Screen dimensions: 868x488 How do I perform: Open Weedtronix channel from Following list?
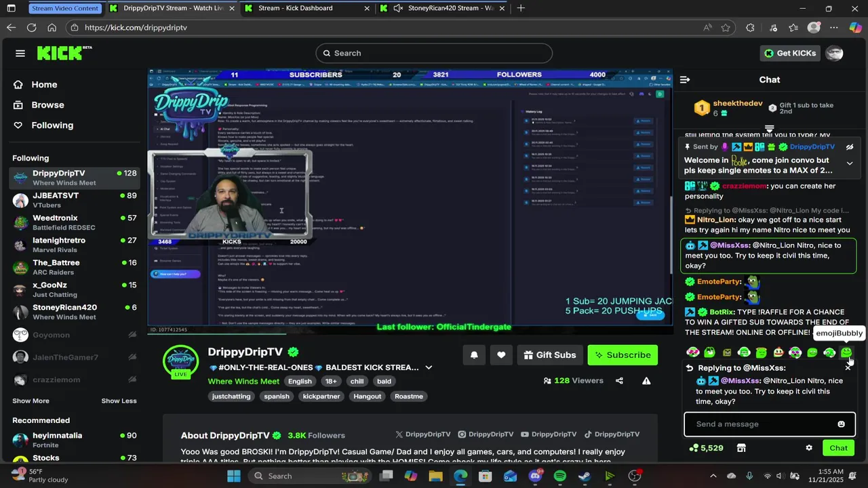pyautogui.click(x=75, y=222)
